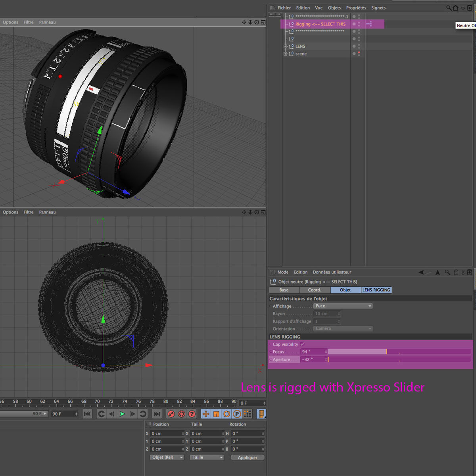Click the Focus slider bar

point(399,352)
